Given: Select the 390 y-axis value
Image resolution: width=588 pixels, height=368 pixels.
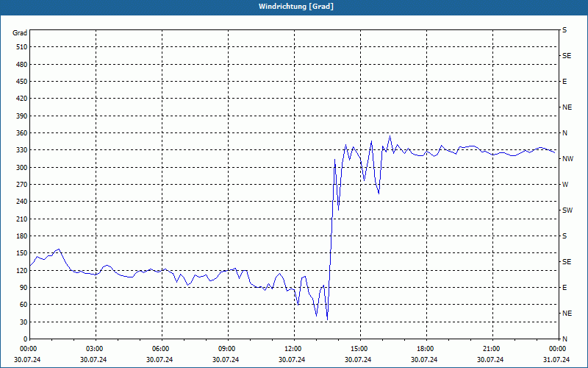Looking at the screenshot, I should click(x=22, y=116).
